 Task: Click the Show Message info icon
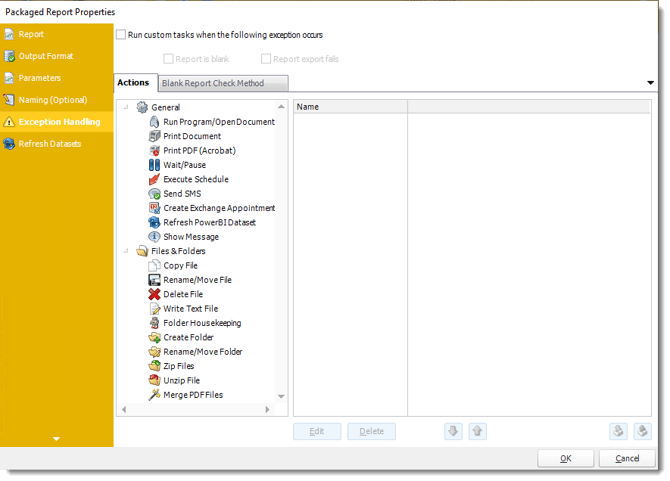[154, 237]
